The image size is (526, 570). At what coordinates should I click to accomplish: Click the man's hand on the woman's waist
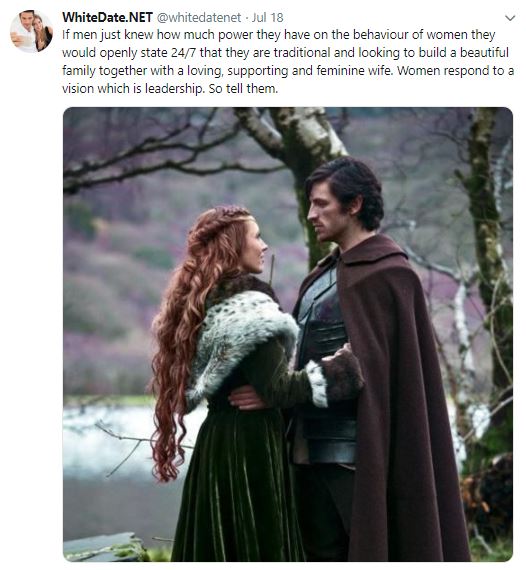(246, 398)
